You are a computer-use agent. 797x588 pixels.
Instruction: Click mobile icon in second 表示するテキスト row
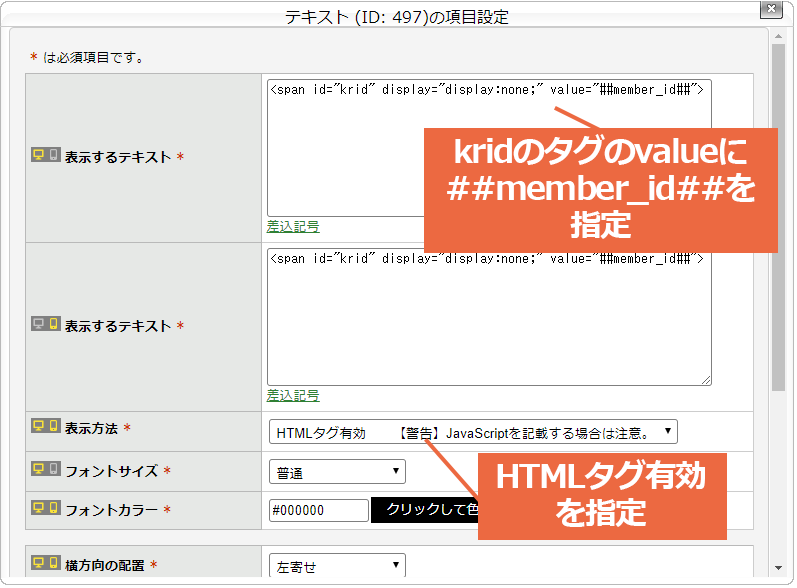pyautogui.click(x=53, y=324)
